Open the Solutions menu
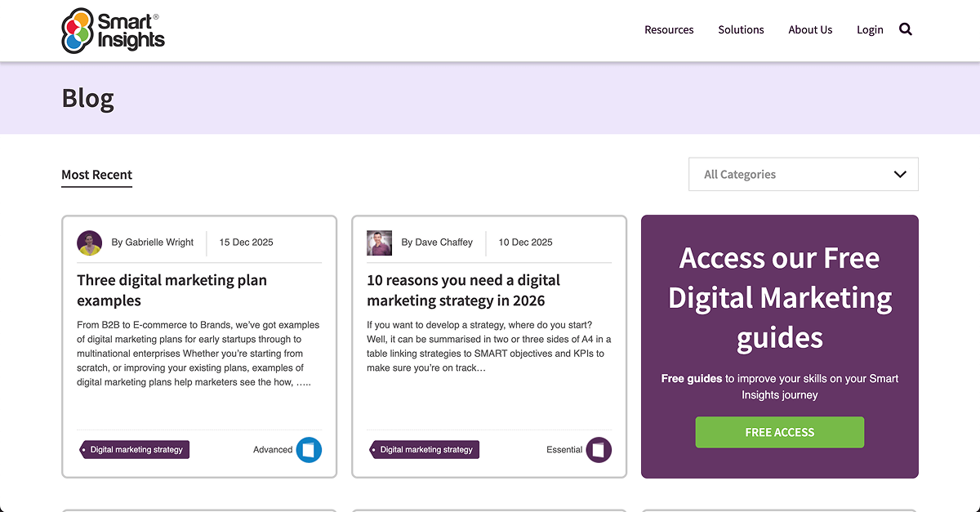Image resolution: width=980 pixels, height=512 pixels. coord(741,29)
